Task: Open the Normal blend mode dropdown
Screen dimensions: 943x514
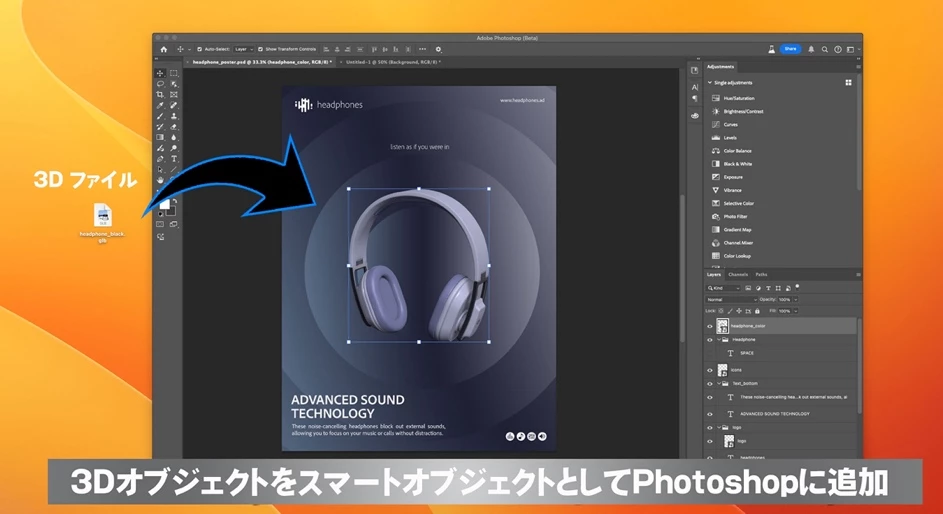Action: [732, 299]
